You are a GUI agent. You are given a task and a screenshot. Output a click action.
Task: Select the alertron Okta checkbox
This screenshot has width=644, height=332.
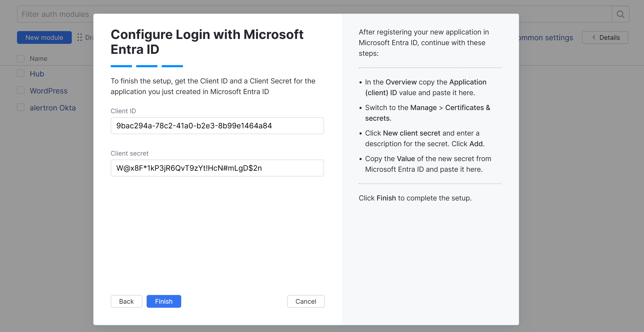(x=21, y=107)
